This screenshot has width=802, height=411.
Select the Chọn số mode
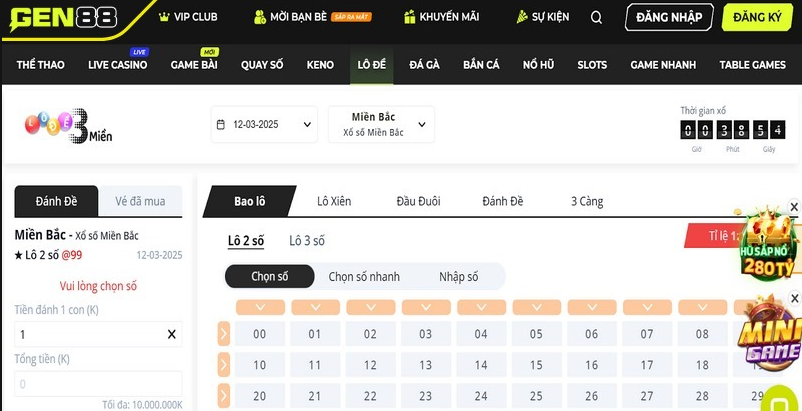(270, 277)
